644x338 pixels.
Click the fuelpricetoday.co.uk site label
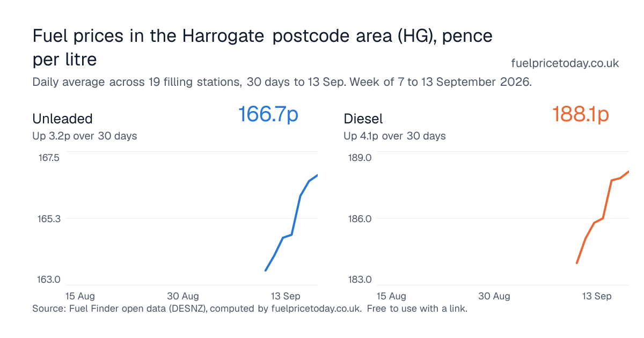click(565, 63)
